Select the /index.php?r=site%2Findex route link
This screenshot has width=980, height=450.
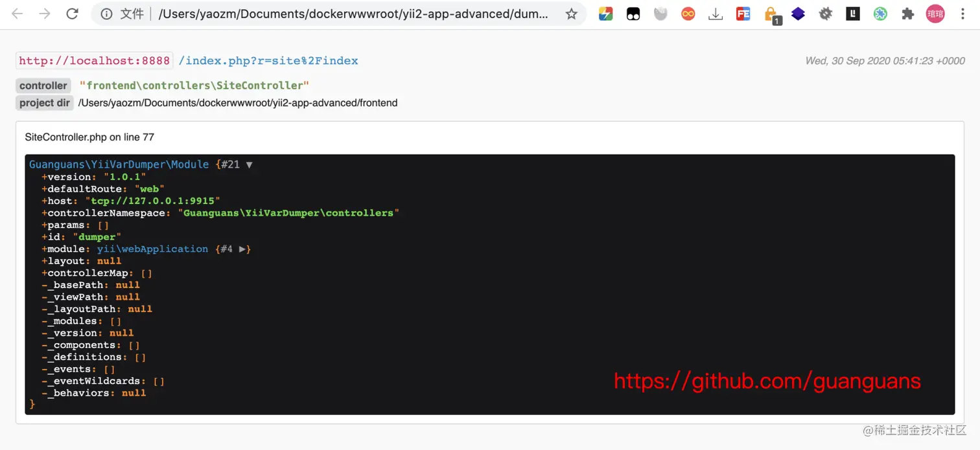(268, 60)
